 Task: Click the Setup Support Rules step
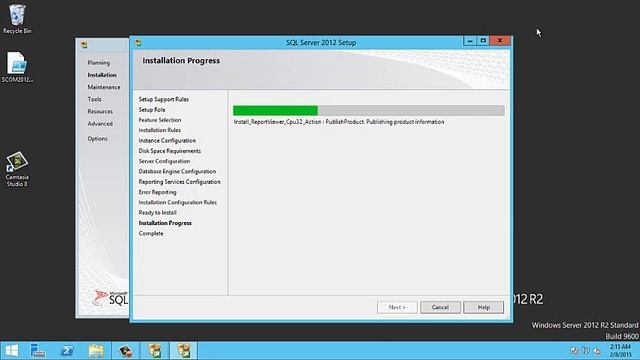point(164,99)
